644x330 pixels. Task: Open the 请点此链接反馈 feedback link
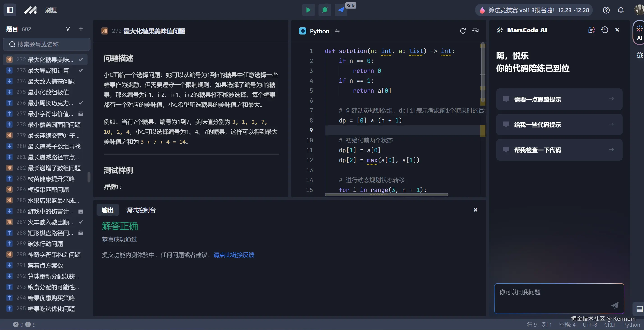pos(233,255)
